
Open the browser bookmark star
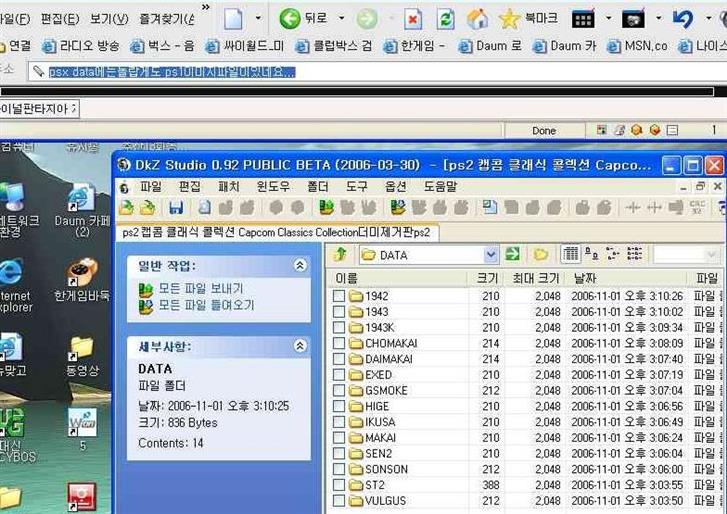[x=509, y=19]
